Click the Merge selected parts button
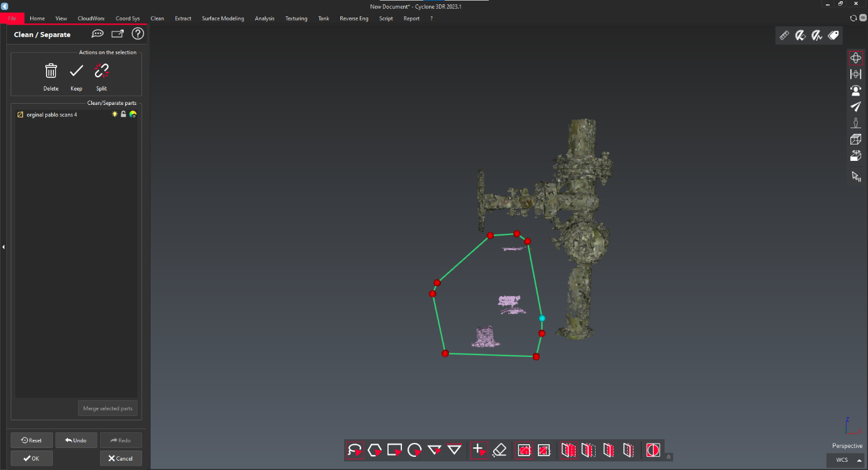This screenshot has height=470, width=868. point(108,408)
